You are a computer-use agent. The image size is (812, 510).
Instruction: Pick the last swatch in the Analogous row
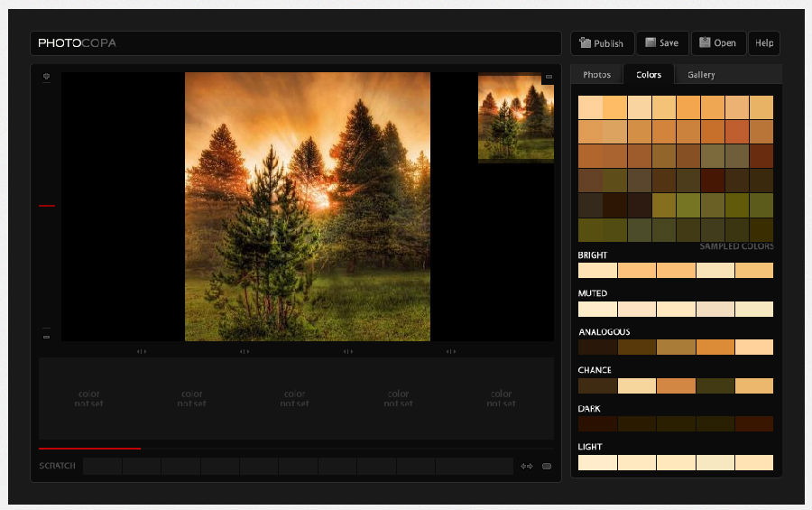[754, 348]
